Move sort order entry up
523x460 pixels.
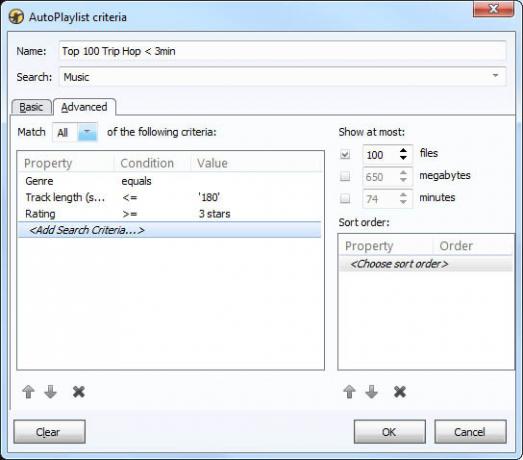[349, 392]
